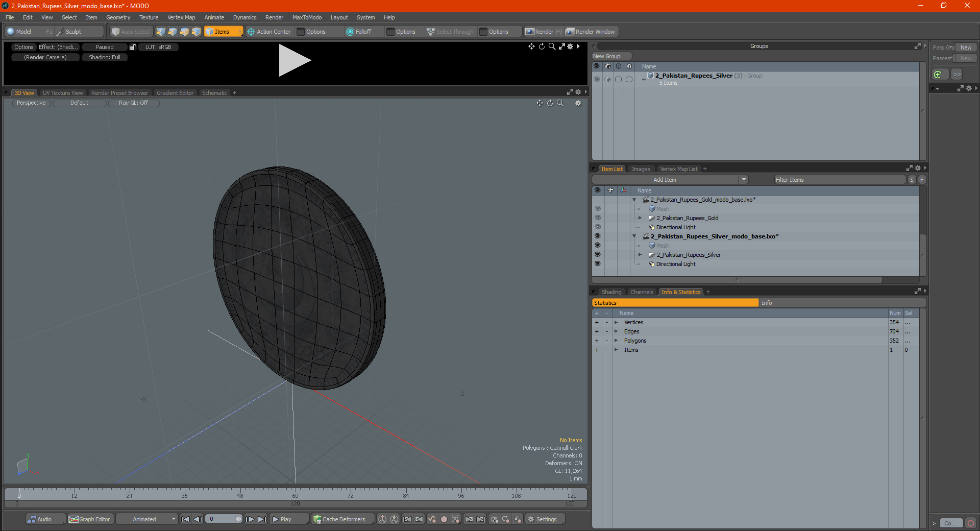The width and height of the screenshot is (980, 531).
Task: Open Graph Editor
Action: (90, 519)
